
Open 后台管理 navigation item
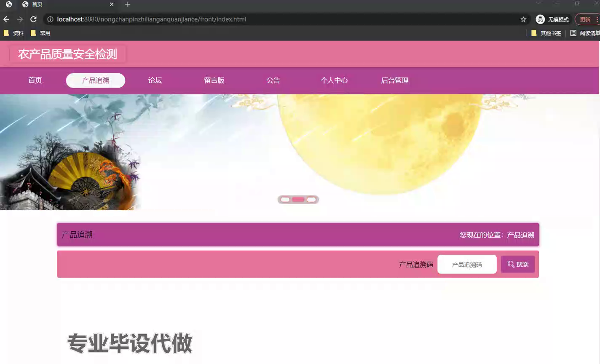395,80
